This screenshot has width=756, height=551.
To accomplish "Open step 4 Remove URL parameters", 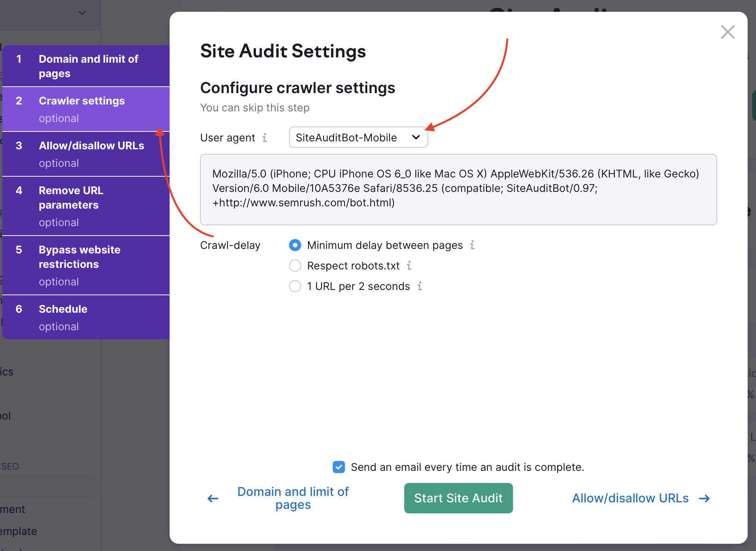I will (x=86, y=206).
